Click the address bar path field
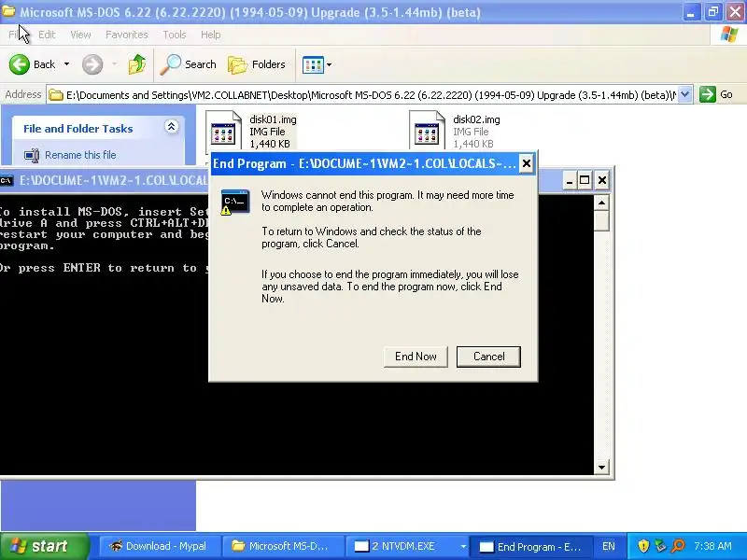The height and width of the screenshot is (560, 747). point(371,95)
